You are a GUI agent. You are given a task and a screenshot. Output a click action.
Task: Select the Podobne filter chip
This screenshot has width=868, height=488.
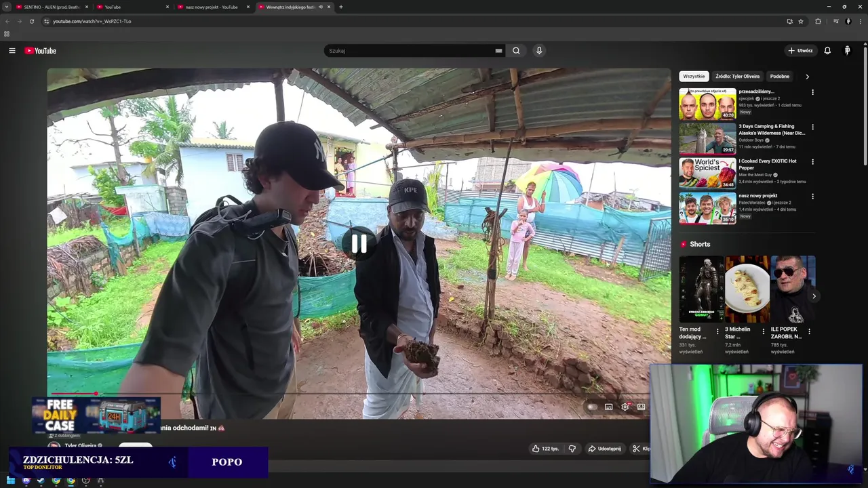[x=780, y=77]
